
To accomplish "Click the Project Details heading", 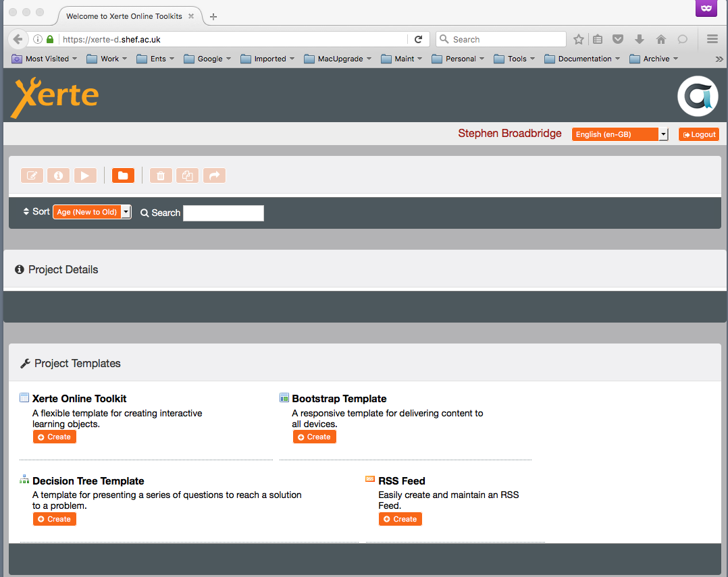I will coord(63,269).
